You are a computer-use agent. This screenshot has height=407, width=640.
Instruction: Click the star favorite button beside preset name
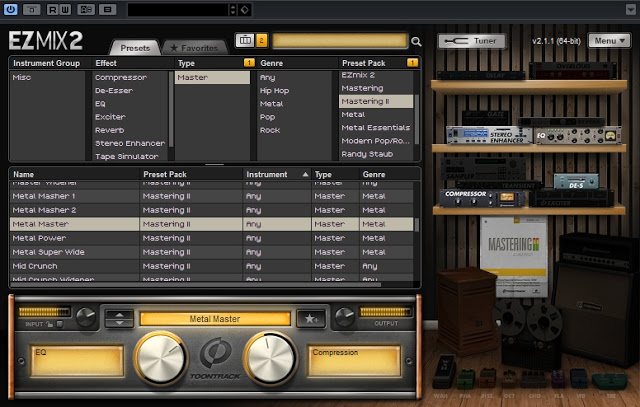(x=313, y=319)
